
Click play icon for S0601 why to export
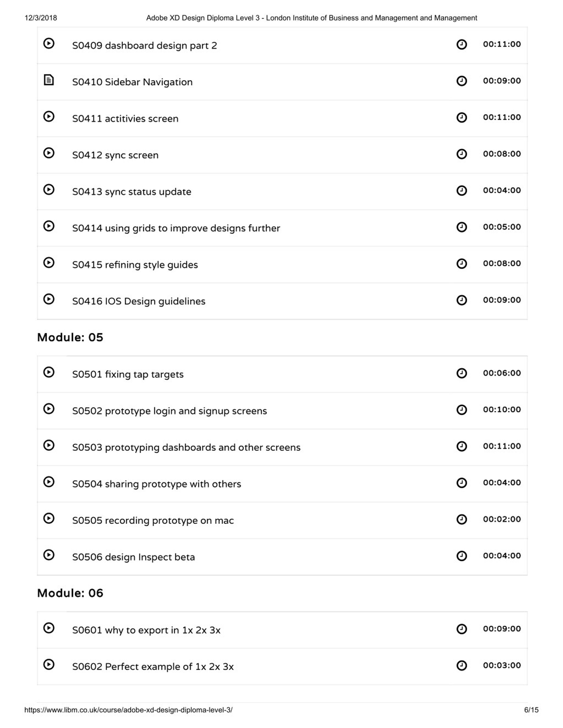tap(49, 628)
